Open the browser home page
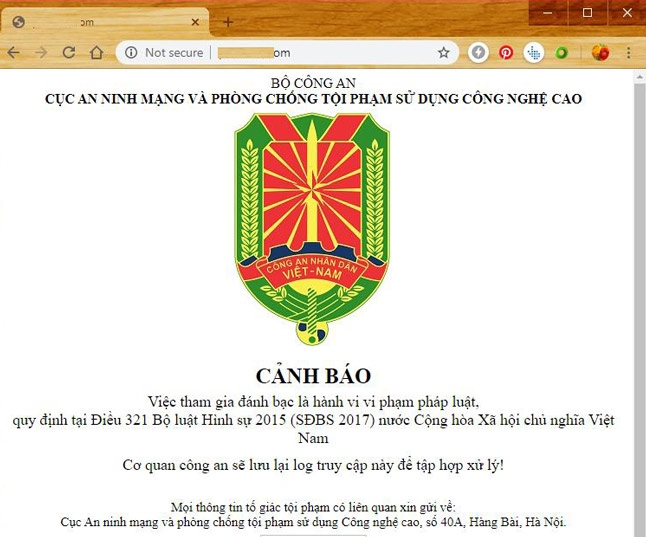The height and width of the screenshot is (537, 646). 96,52
